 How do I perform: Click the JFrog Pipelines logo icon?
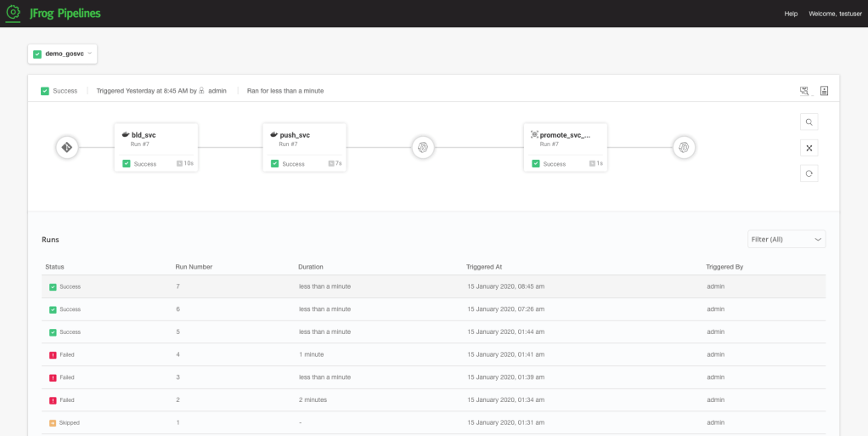[14, 13]
